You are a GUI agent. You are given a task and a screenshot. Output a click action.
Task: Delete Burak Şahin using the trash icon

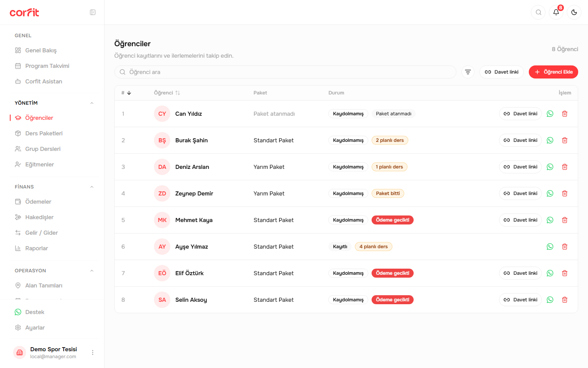(565, 140)
